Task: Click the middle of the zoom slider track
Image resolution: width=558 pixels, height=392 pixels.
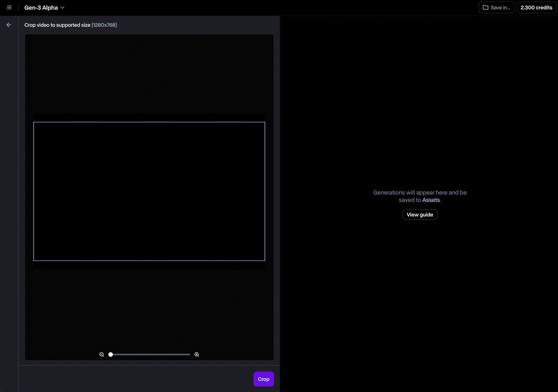Action: click(150, 355)
